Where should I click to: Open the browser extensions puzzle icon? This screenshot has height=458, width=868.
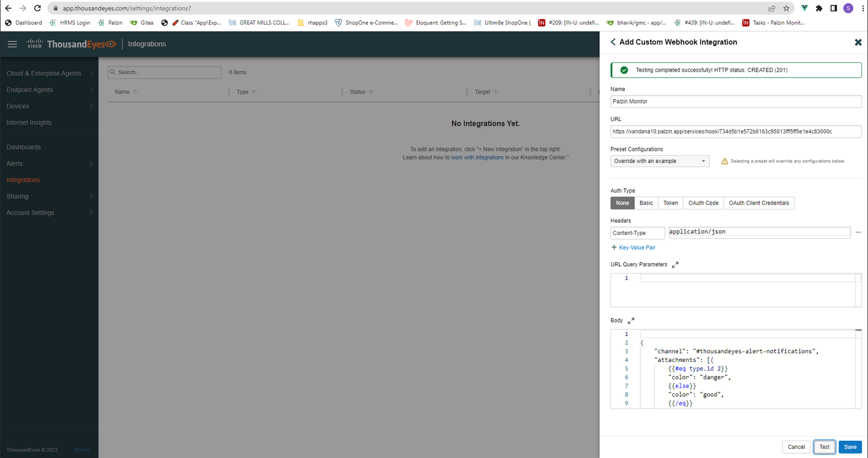(819, 8)
